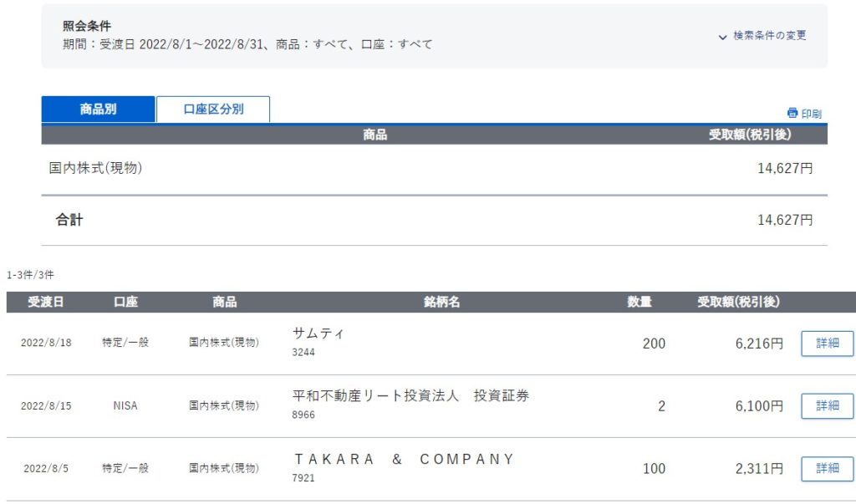Screen dimensions: 856x504
Task: Open 詳細 for TAKARA & COMPANY row
Action: click(x=827, y=468)
